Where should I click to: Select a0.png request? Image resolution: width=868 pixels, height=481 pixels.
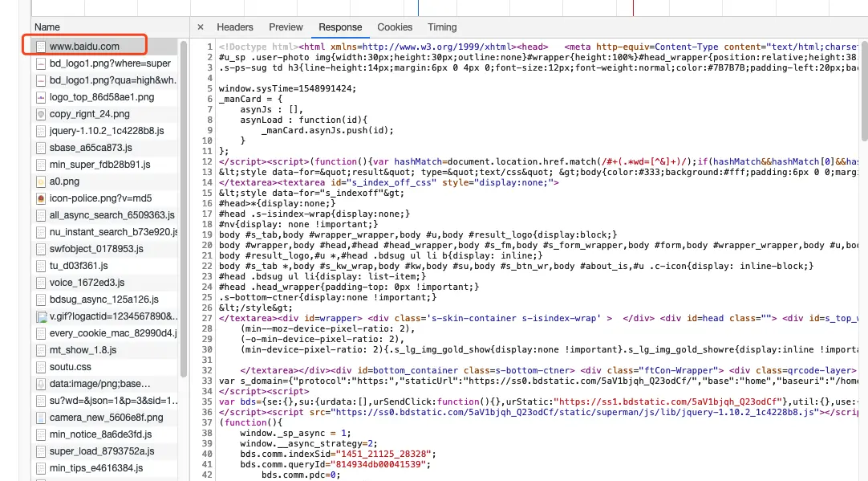[104, 181]
